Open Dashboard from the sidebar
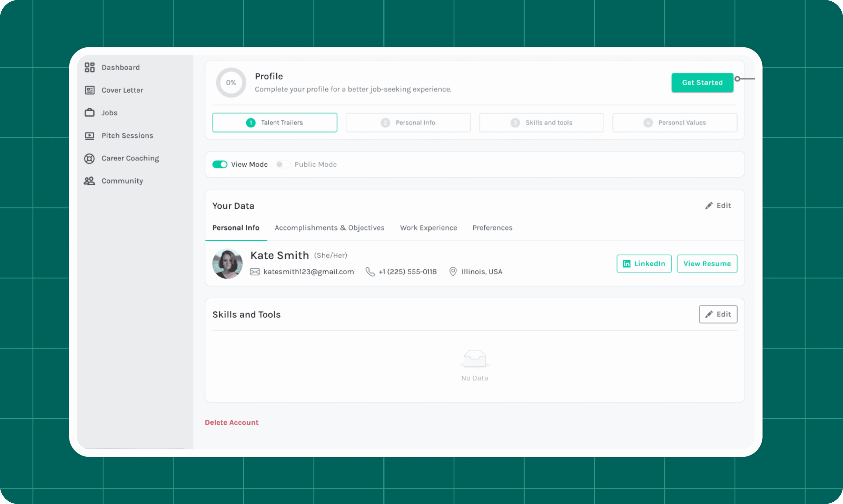Image resolution: width=843 pixels, height=504 pixels. (x=121, y=67)
